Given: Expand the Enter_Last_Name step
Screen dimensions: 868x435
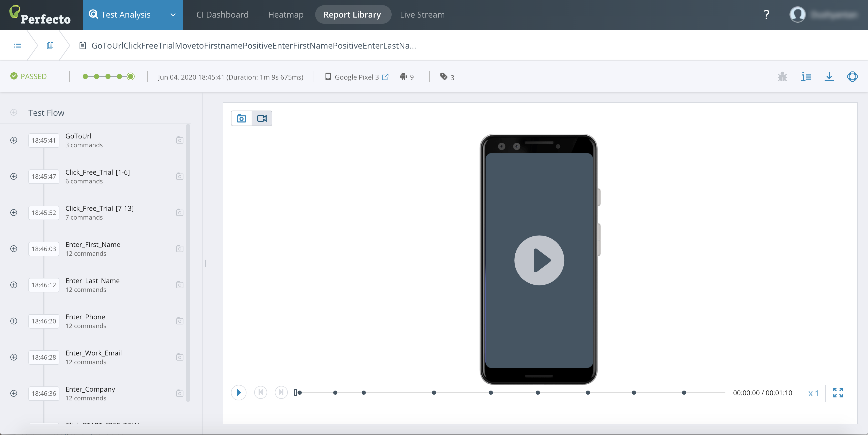Looking at the screenshot, I should (x=13, y=285).
